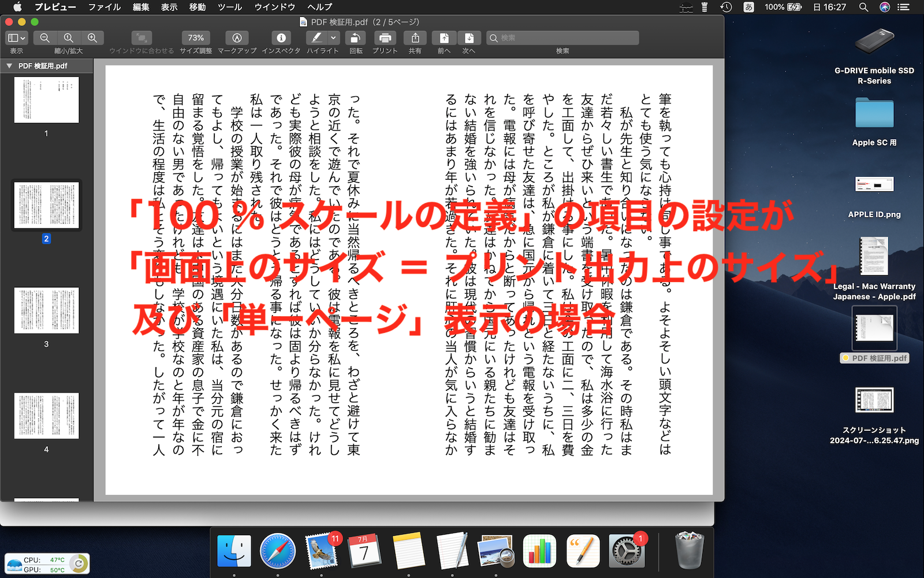Image resolution: width=924 pixels, height=578 pixels.
Task: Open the ツール menu
Action: [230, 7]
